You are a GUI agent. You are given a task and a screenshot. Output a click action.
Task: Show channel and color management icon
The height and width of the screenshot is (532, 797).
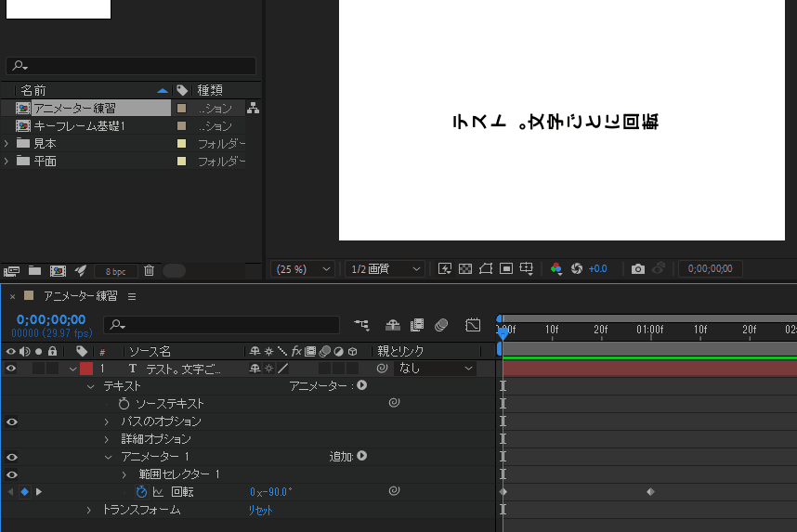556,268
